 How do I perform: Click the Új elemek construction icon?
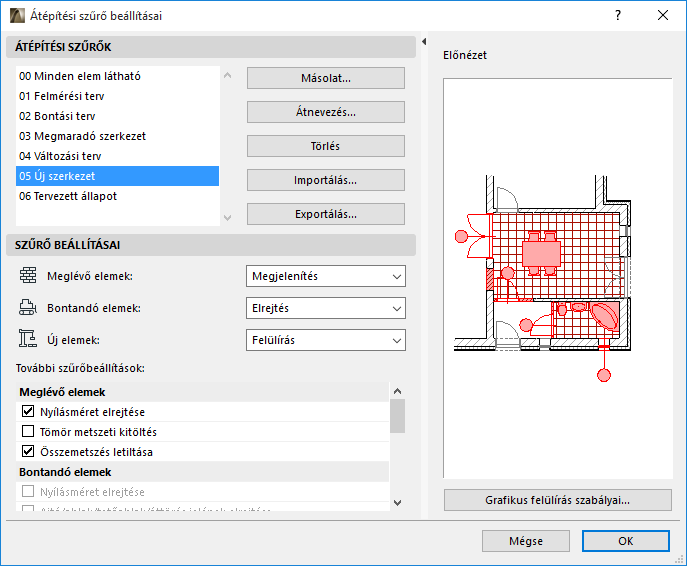(28, 339)
